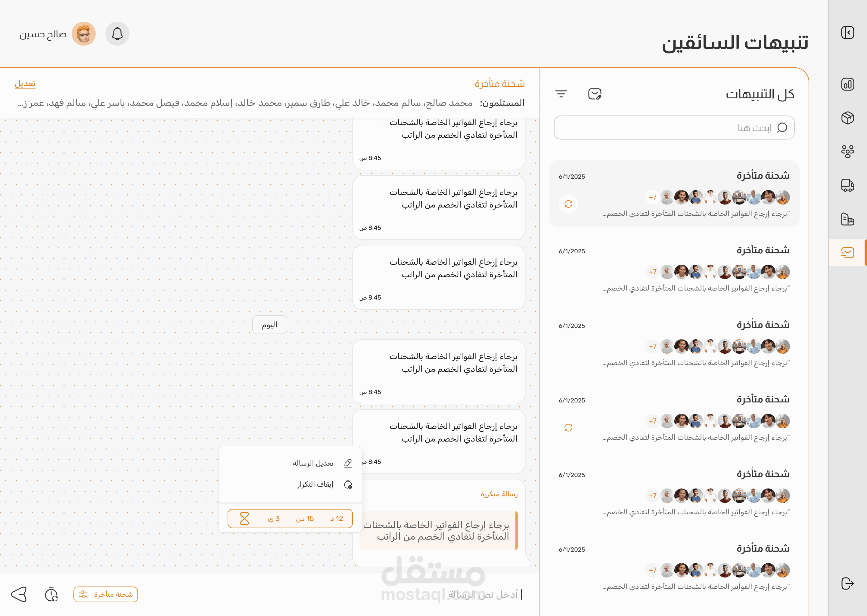867x616 pixels.
Task: Open the alerts filter options
Action: click(x=561, y=94)
